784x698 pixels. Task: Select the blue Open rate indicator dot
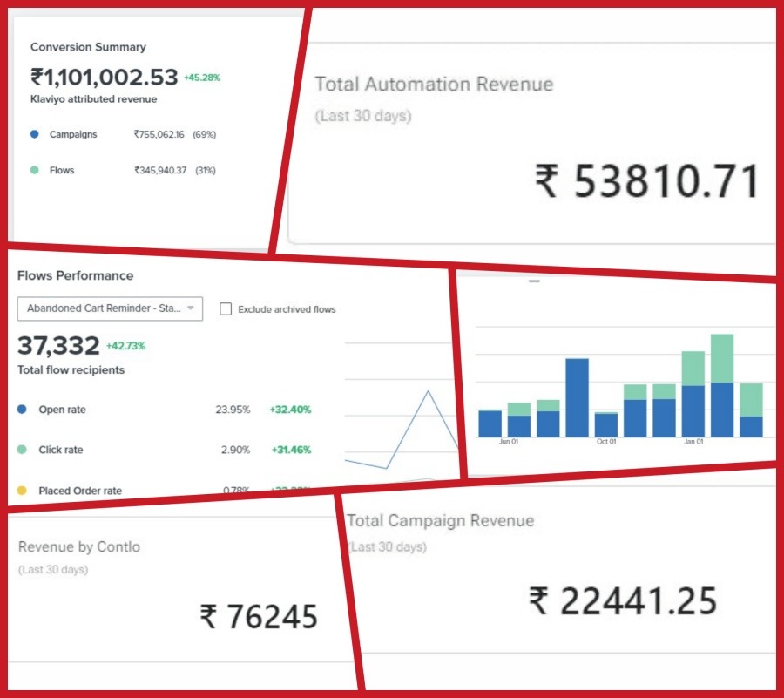[22, 410]
